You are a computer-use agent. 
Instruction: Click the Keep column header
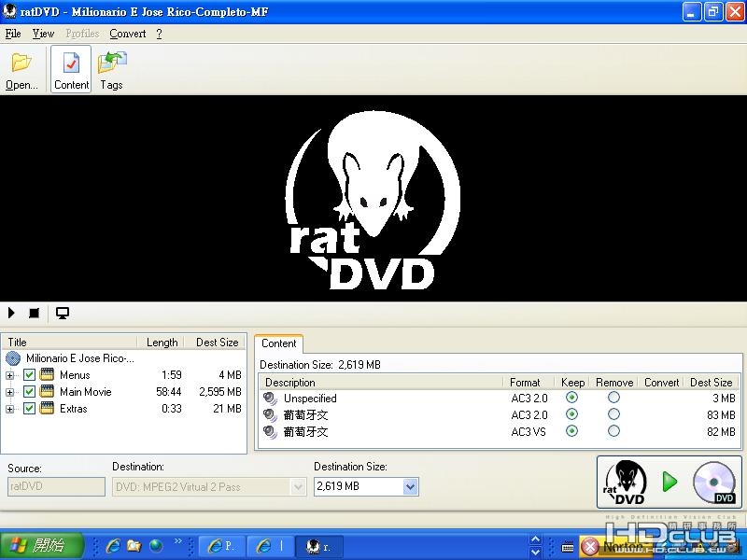click(x=572, y=383)
